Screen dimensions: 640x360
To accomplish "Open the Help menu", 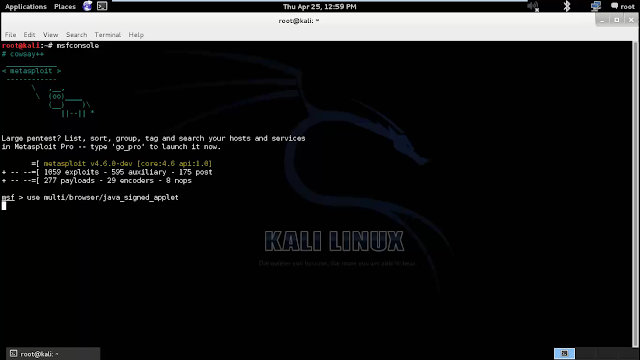I will [136, 35].
